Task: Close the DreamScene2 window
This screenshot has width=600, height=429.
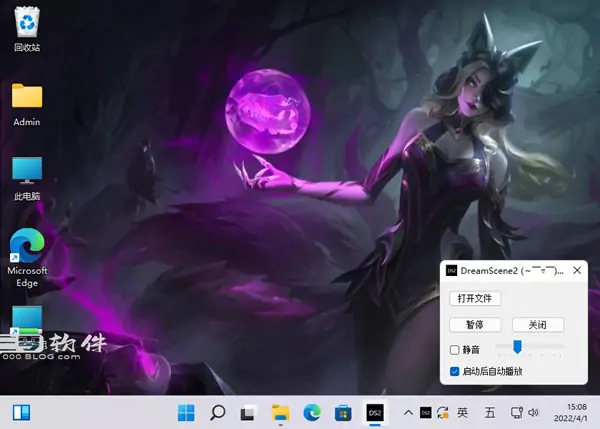Action: 577,271
